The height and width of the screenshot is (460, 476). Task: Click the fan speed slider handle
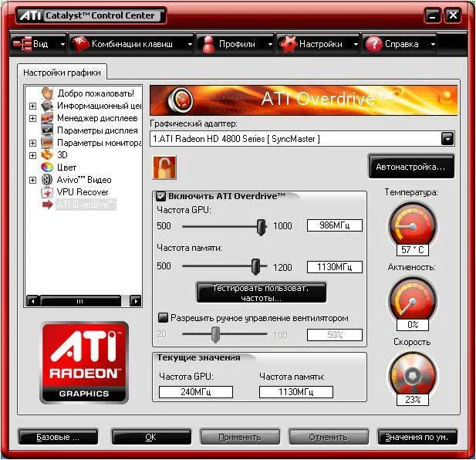coord(215,335)
